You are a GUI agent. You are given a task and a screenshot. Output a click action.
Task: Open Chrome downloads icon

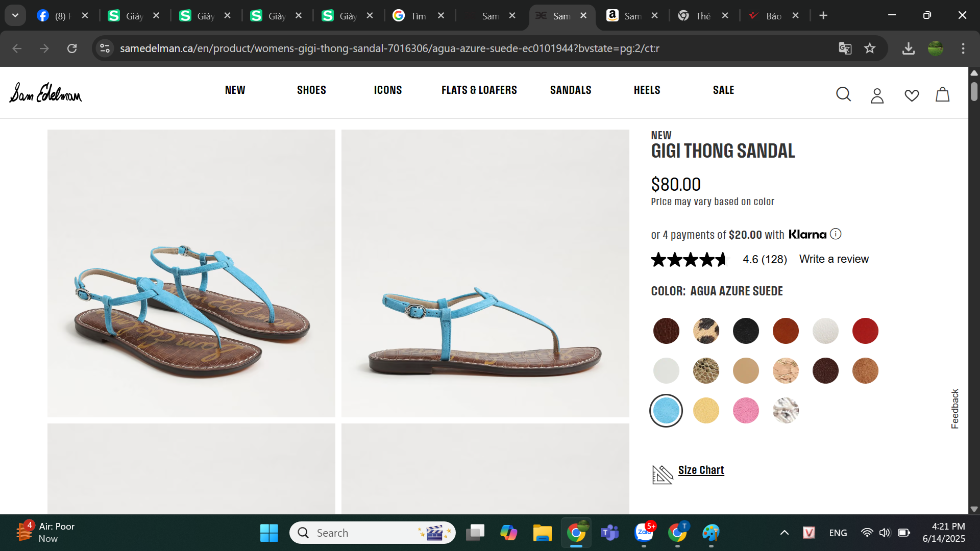click(908, 48)
